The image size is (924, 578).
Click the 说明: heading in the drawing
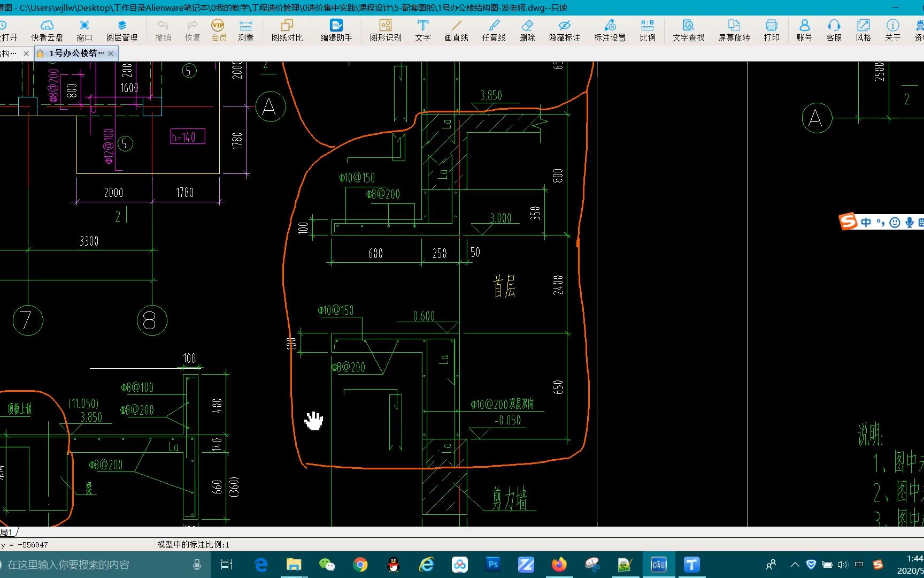(x=870, y=435)
